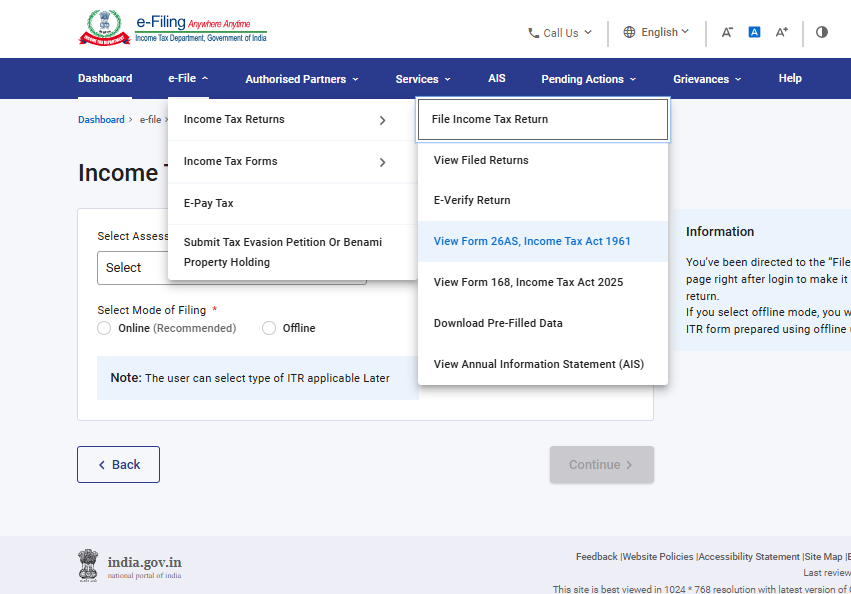This screenshot has width=851, height=594.
Task: Choose Submit Tax Evasion Petition entry
Action: coord(293,252)
